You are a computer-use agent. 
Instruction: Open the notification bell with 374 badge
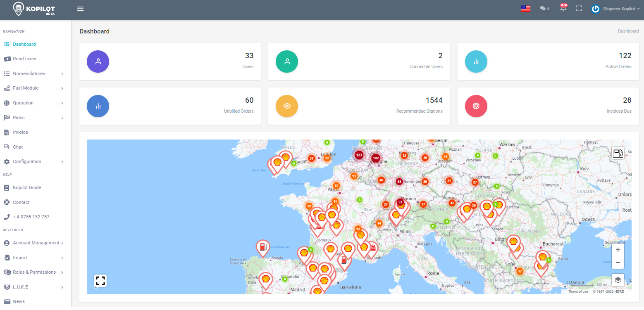563,9
